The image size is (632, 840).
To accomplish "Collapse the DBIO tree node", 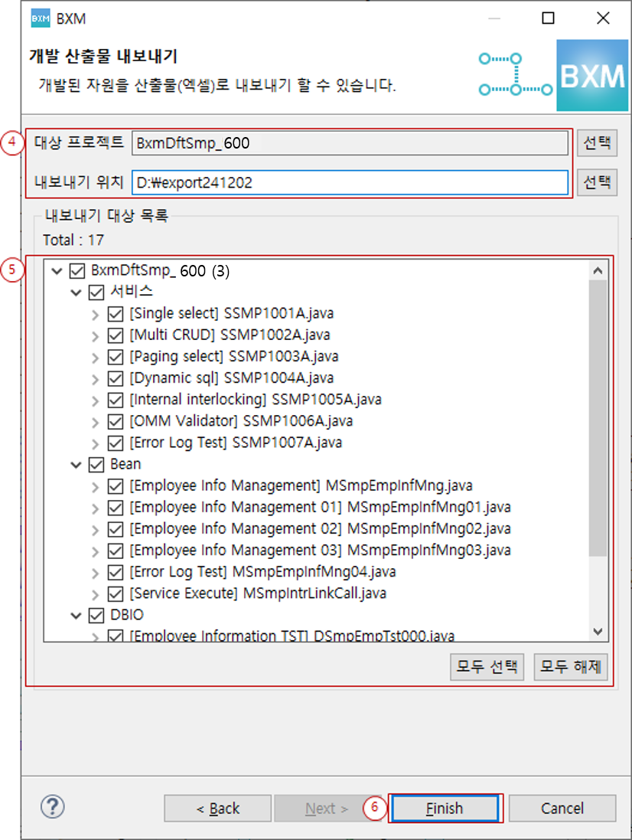I will point(74,614).
